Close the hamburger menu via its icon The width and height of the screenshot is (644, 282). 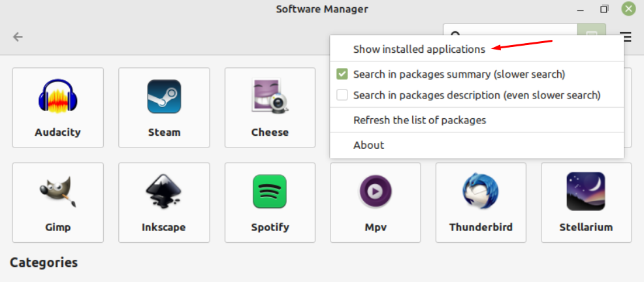tap(626, 37)
